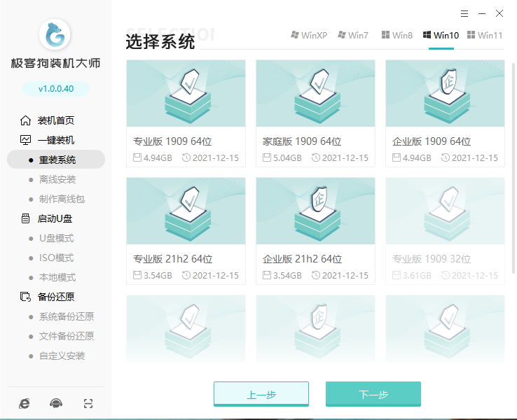Select the Win11 system tab
This screenshot has height=420, width=517.
click(485, 36)
